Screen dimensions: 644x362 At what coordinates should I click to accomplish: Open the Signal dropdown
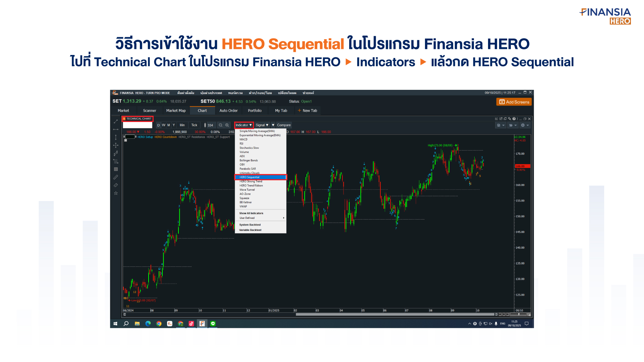pos(262,125)
